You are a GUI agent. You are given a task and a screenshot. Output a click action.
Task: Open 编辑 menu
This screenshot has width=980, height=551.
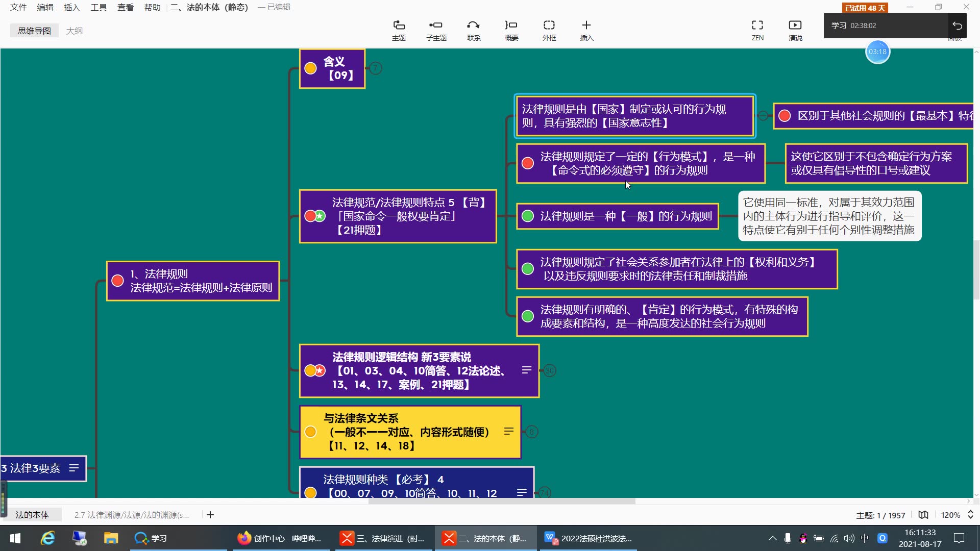coord(45,7)
